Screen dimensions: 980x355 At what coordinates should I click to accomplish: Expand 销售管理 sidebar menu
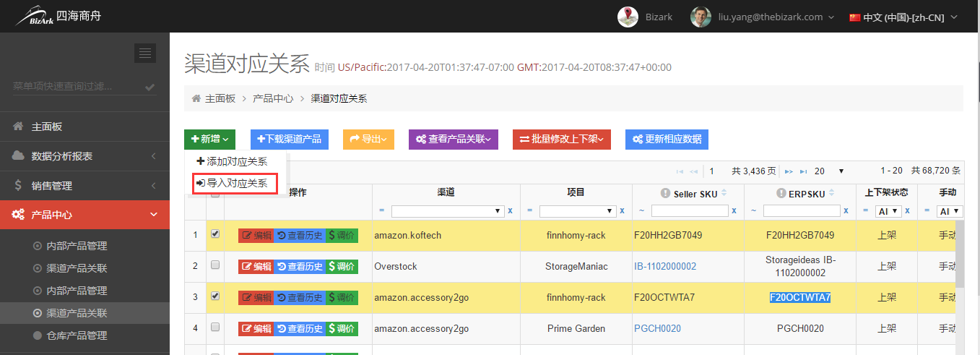tap(84, 186)
